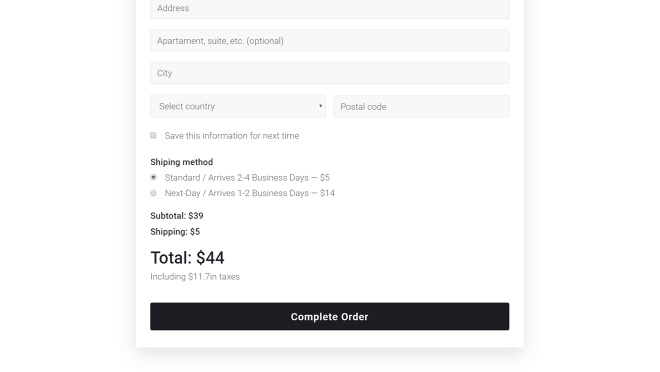Click the small arrow on country selector
This screenshot has height=372, width=660.
click(320, 106)
